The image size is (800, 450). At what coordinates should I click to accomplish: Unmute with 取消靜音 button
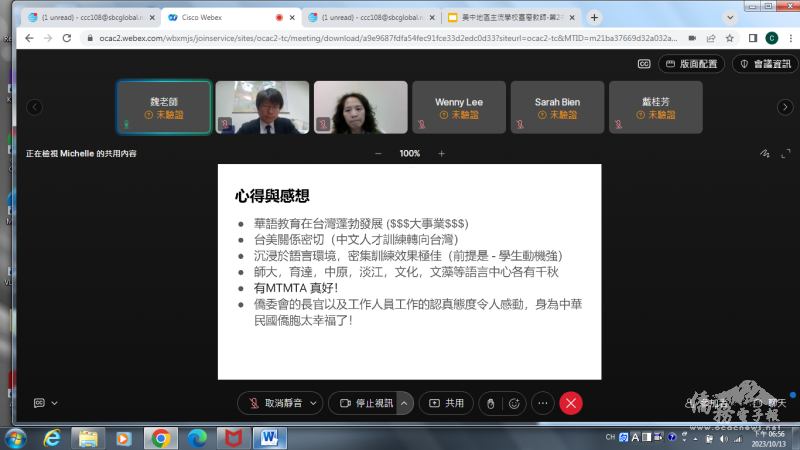pos(276,403)
